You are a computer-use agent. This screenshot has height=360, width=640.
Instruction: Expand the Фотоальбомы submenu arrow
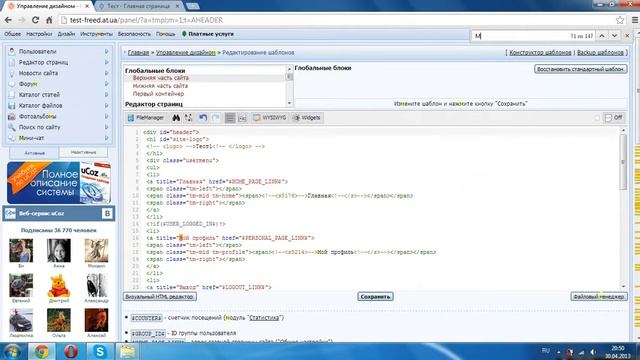pyautogui.click(x=107, y=116)
